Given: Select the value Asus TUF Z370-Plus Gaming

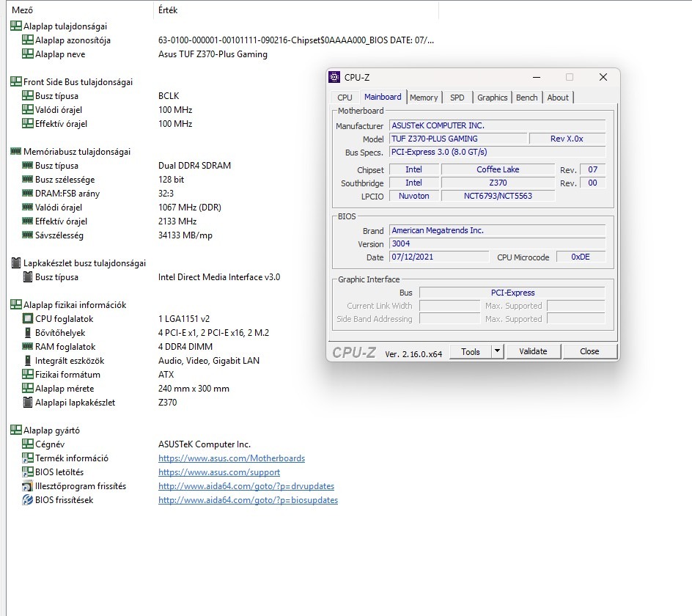Looking at the screenshot, I should coord(213,54).
